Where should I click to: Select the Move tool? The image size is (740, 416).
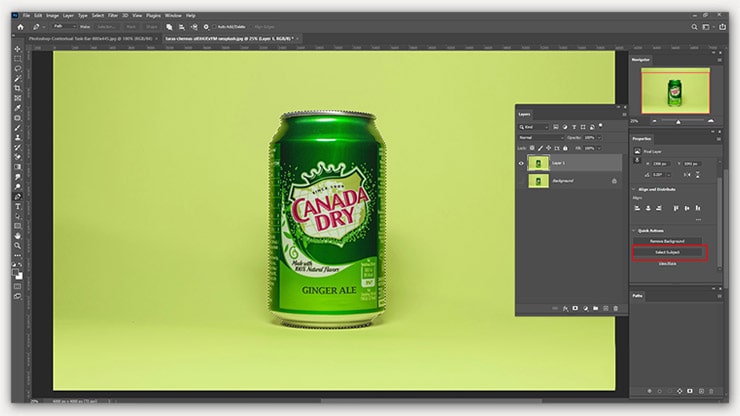pos(17,48)
